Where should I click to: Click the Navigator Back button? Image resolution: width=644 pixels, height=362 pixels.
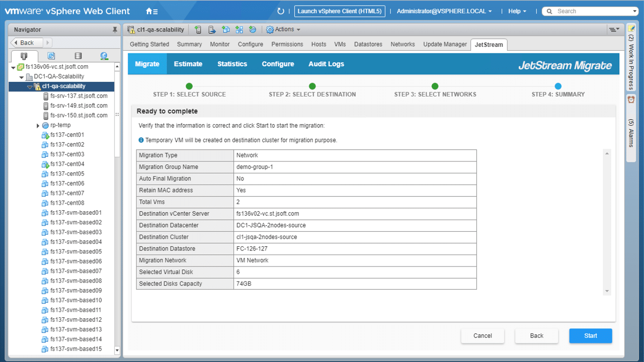click(x=27, y=43)
